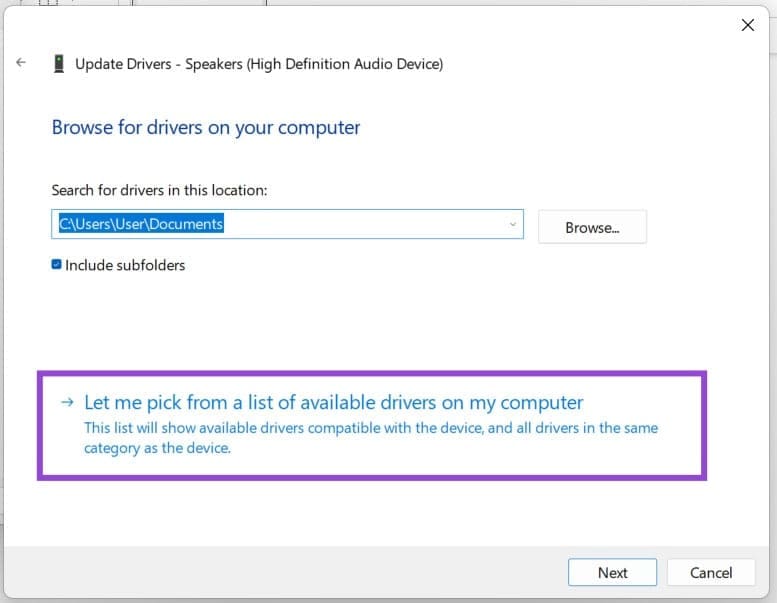The image size is (777, 603).
Task: Open the Browse... folder picker
Action: tap(592, 227)
